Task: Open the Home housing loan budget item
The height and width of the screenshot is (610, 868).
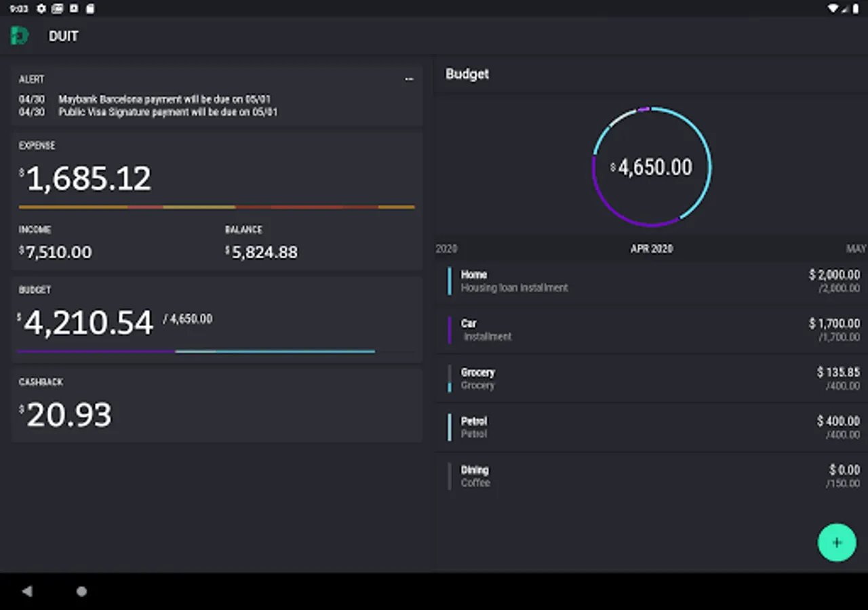Action: tap(651, 281)
